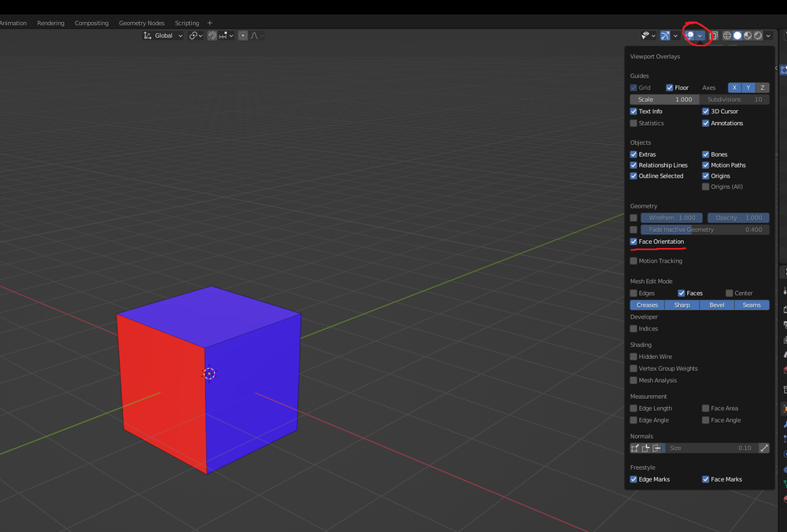Image resolution: width=787 pixels, height=532 pixels.
Task: Enable proportional editing icon
Action: point(243,35)
